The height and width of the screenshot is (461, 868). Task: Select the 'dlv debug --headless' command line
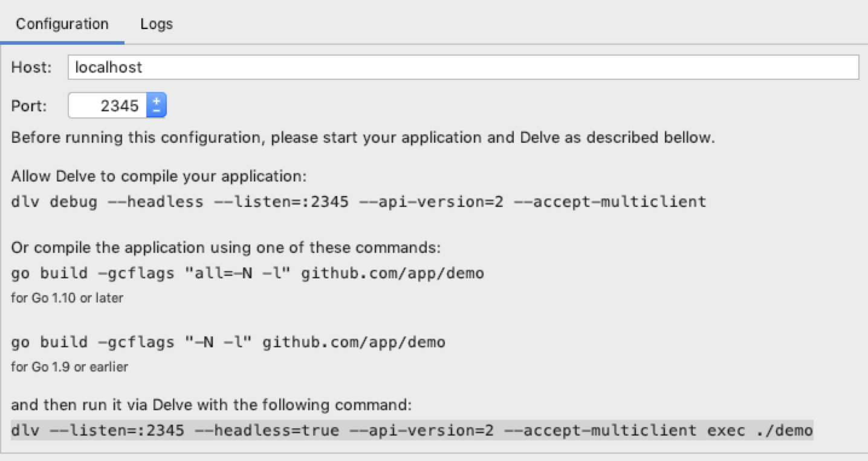tap(358, 201)
